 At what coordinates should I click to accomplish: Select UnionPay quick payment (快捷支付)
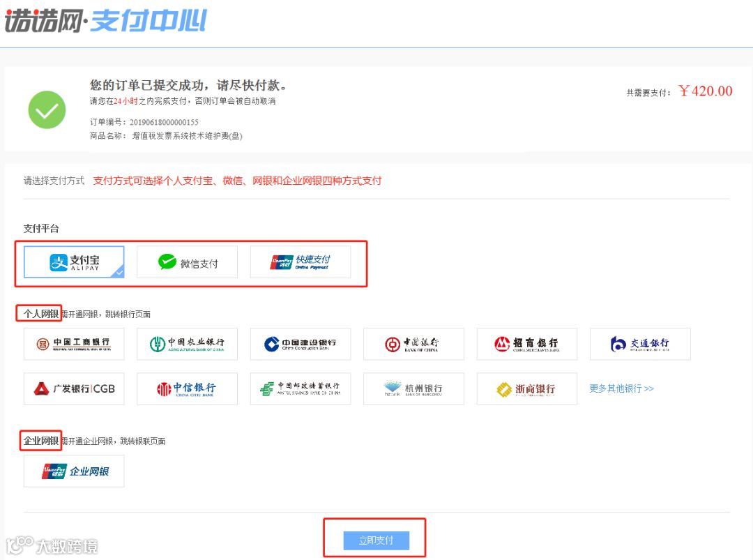click(301, 262)
